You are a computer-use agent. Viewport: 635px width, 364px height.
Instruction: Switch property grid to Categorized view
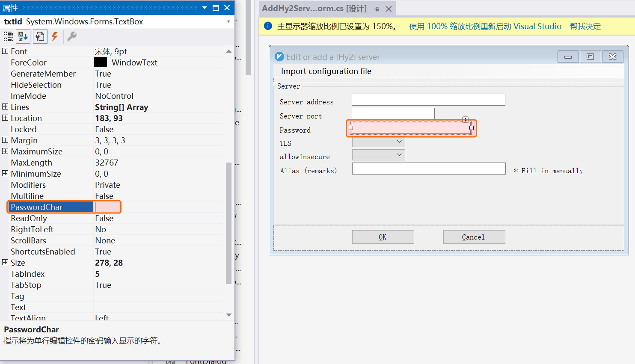point(8,36)
